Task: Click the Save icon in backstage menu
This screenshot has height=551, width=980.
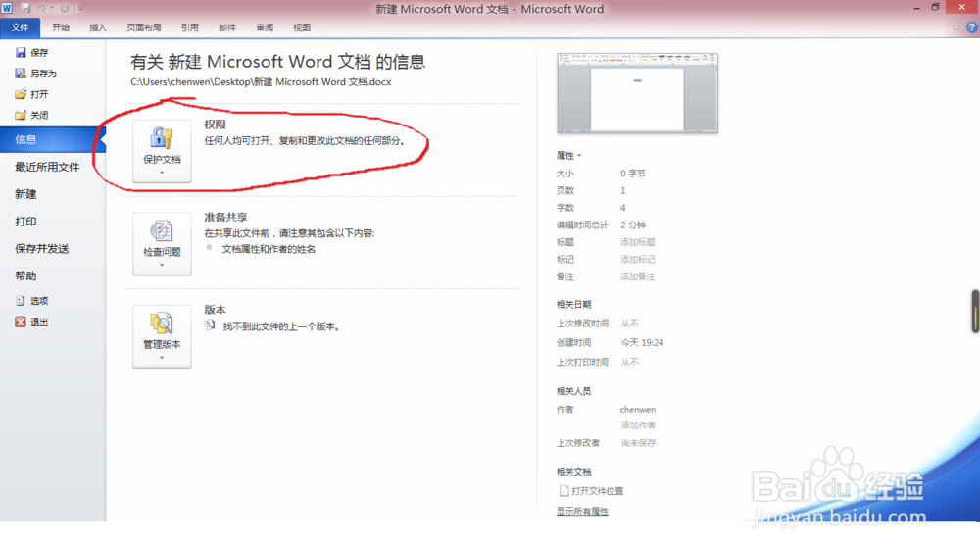Action: (21, 53)
